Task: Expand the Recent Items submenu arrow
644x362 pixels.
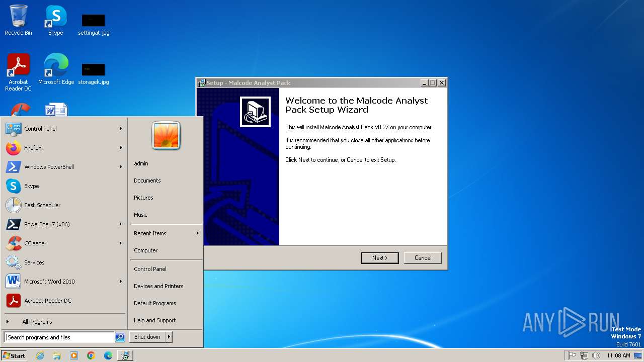Action: click(198, 233)
